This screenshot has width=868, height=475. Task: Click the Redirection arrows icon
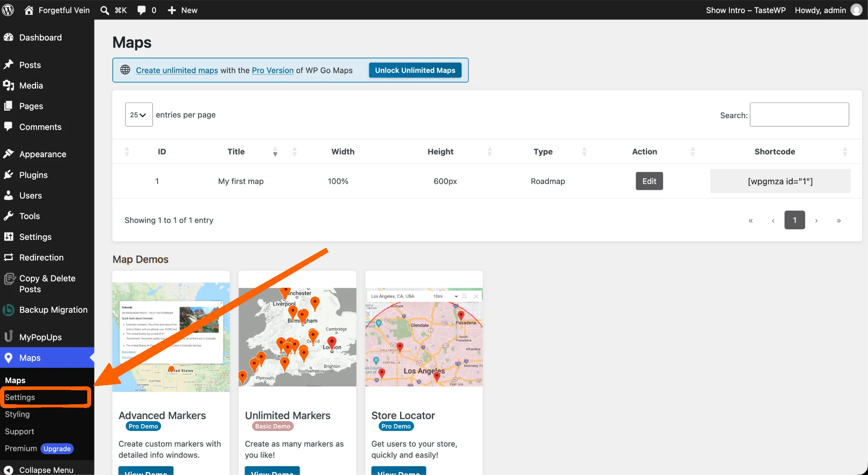click(8, 257)
